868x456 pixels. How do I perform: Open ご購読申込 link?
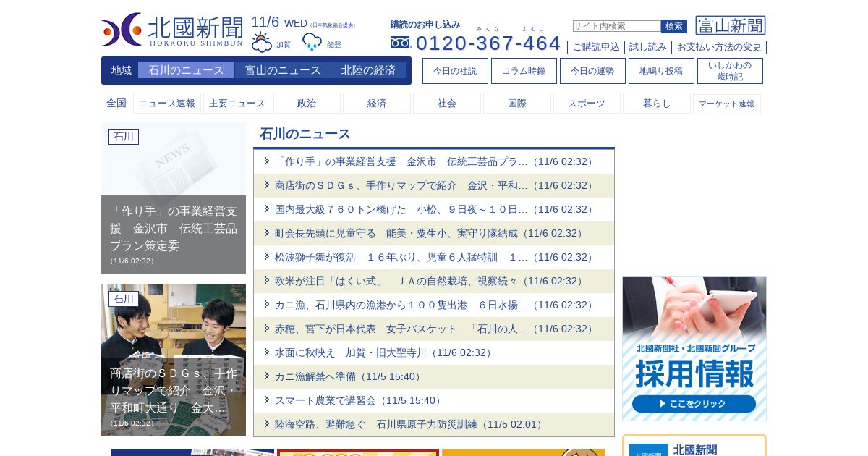[x=596, y=47]
